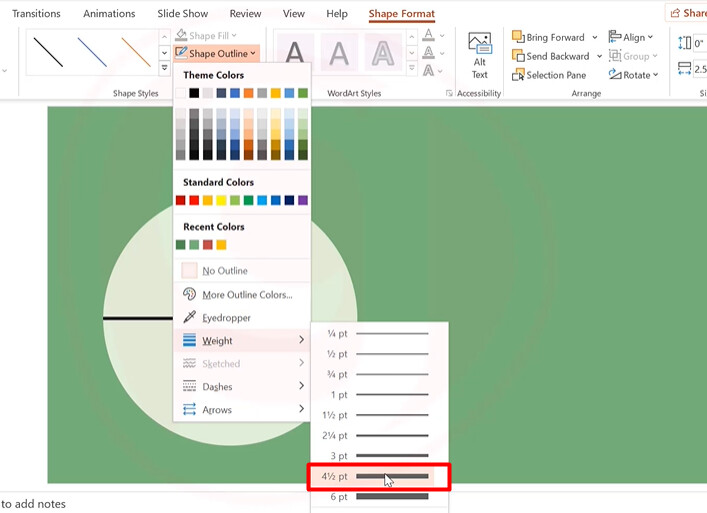Click the shape height field
Image resolution: width=707 pixels, height=513 pixels.
pyautogui.click(x=700, y=43)
